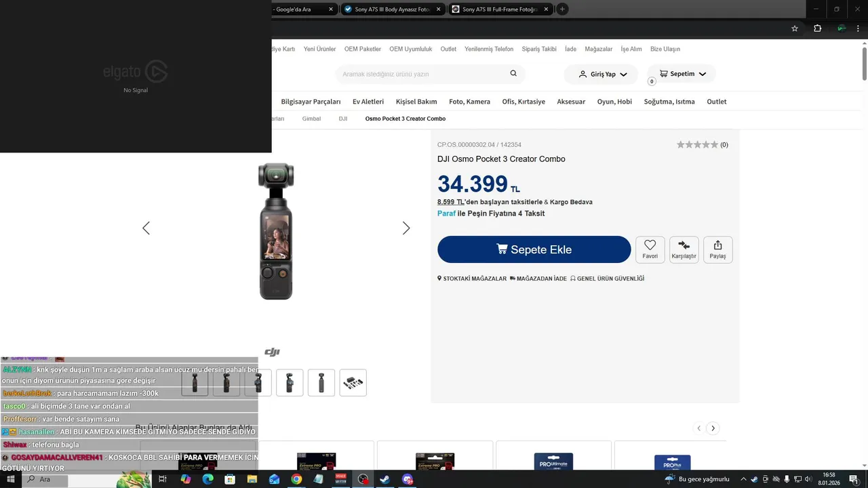868x488 pixels.
Task: Show the previous product image with the left arrow
Action: coord(146,228)
